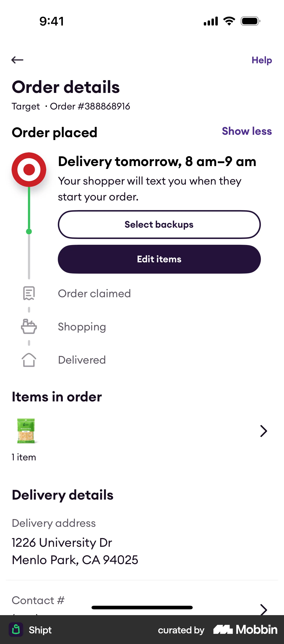Screen dimensions: 284x644
Task: Collapse the Order placed timeline with Show less
Action: pos(246,131)
